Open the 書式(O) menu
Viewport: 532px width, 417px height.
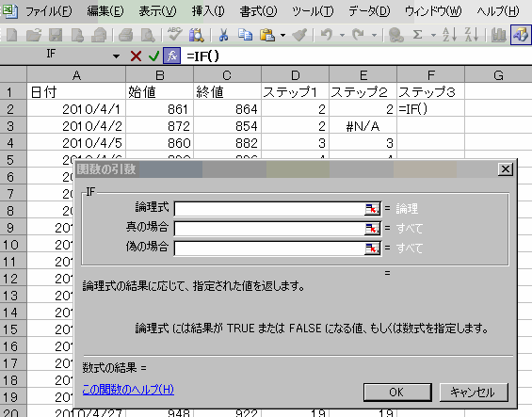tap(258, 11)
